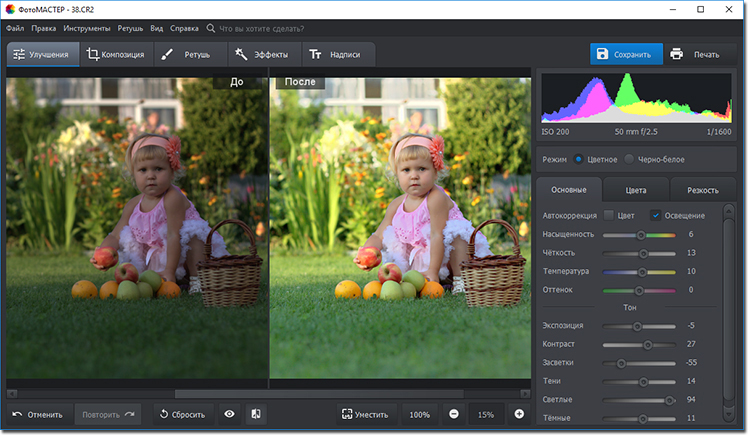
Task: Open the Композиция crop tab
Action: click(116, 54)
